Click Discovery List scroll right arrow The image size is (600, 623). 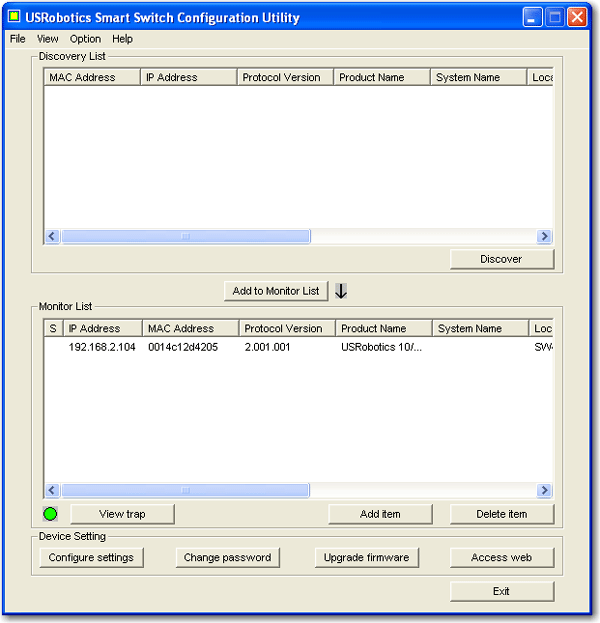pos(544,236)
